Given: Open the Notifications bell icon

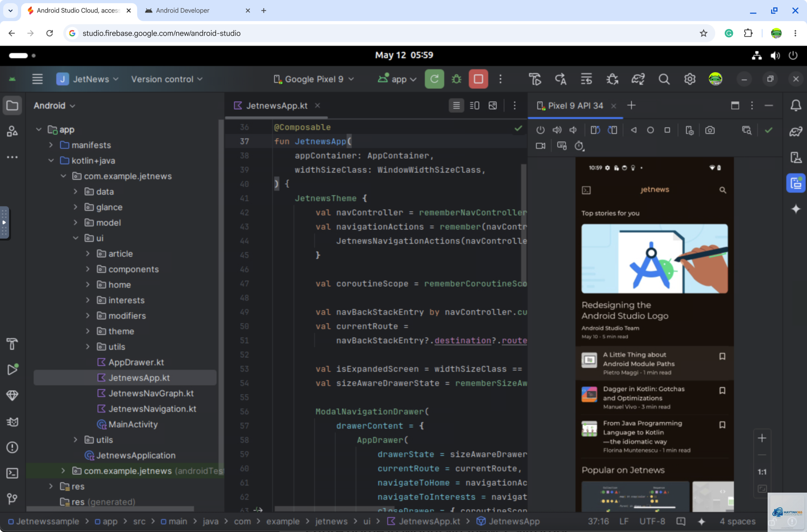Looking at the screenshot, I should click(795, 106).
